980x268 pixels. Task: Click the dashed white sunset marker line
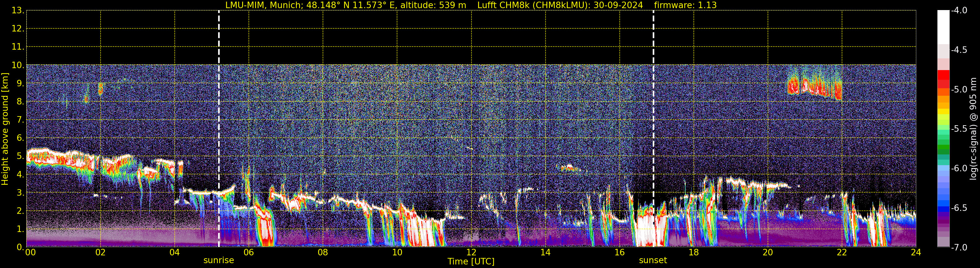tap(654, 129)
